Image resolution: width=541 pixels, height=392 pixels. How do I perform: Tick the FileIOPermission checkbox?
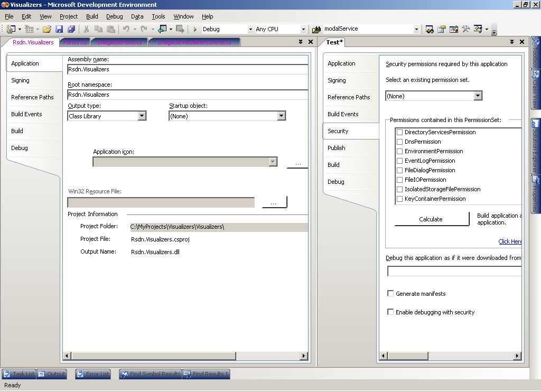pyautogui.click(x=400, y=180)
